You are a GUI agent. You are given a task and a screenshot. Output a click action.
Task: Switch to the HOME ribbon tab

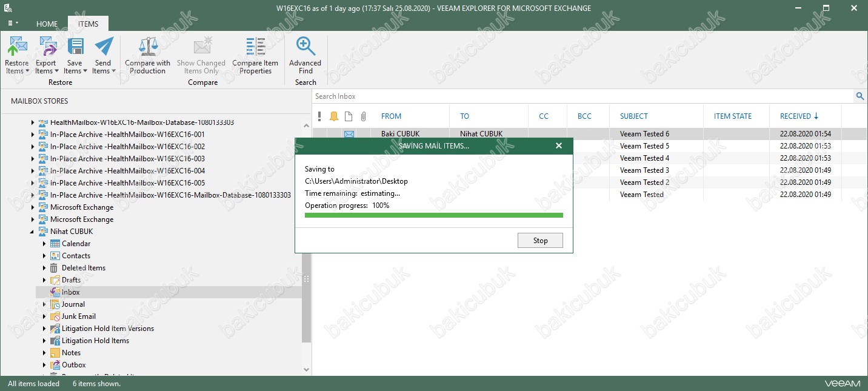47,24
